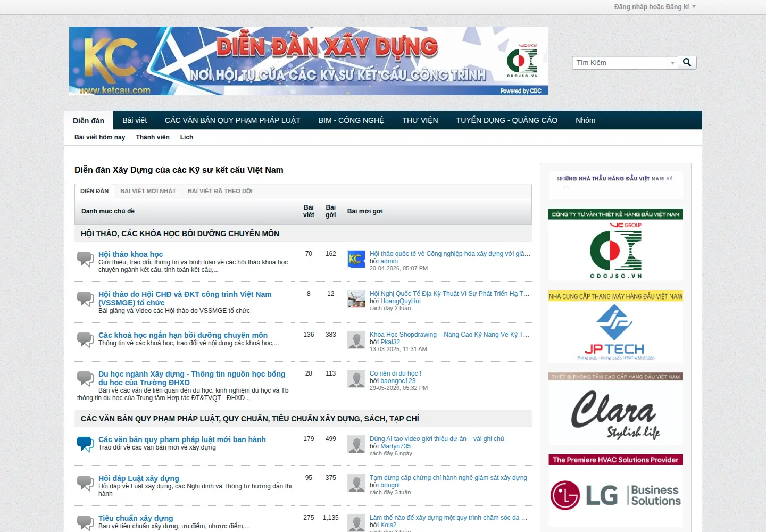Click Pkai32's default avatar
The height and width of the screenshot is (532, 766).
click(x=356, y=340)
